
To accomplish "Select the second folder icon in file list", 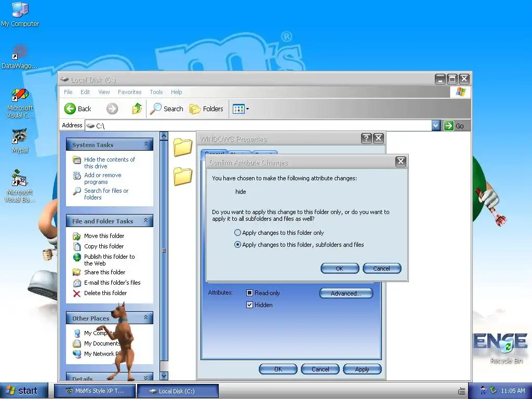I will (x=183, y=177).
